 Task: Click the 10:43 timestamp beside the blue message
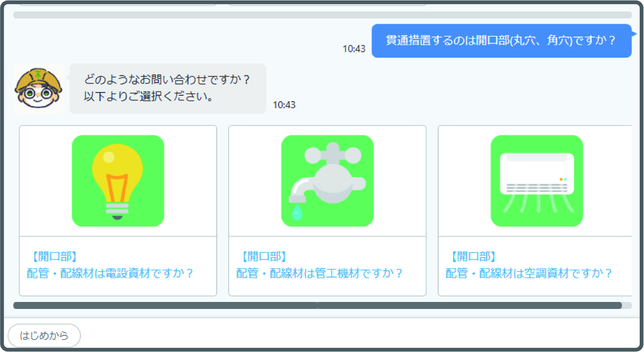(x=354, y=48)
